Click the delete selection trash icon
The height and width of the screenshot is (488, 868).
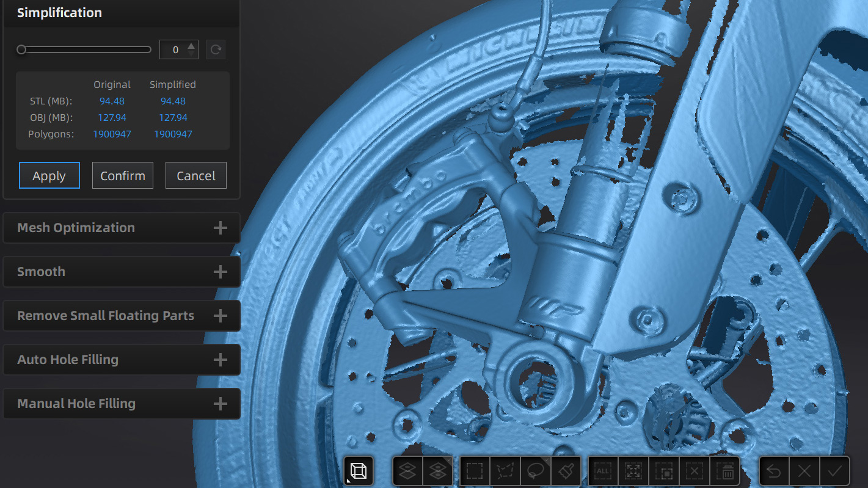pyautogui.click(x=724, y=471)
